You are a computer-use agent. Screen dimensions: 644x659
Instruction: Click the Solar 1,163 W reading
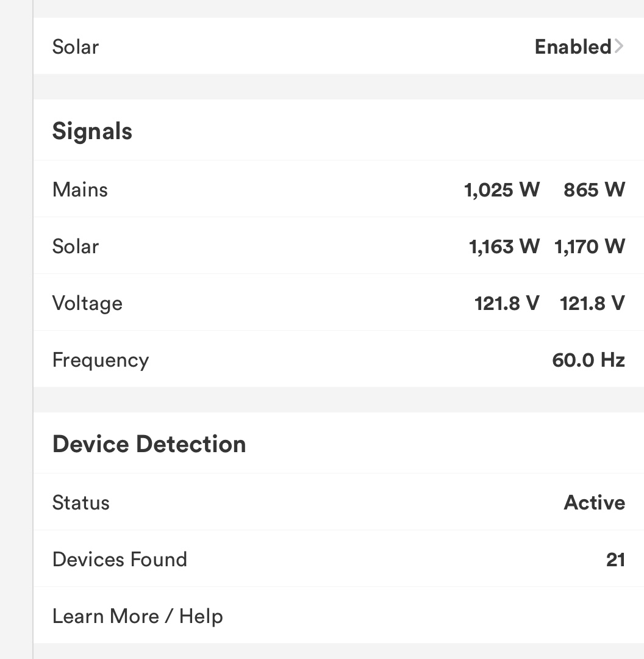[x=504, y=247]
